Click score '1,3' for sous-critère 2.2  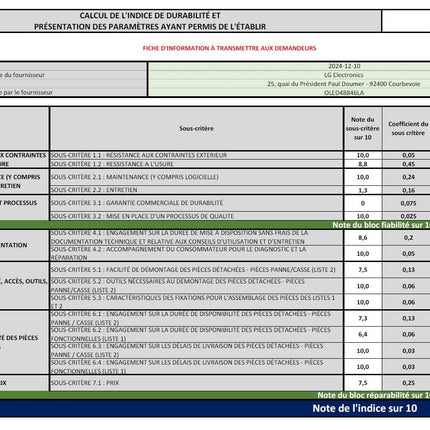363,190
